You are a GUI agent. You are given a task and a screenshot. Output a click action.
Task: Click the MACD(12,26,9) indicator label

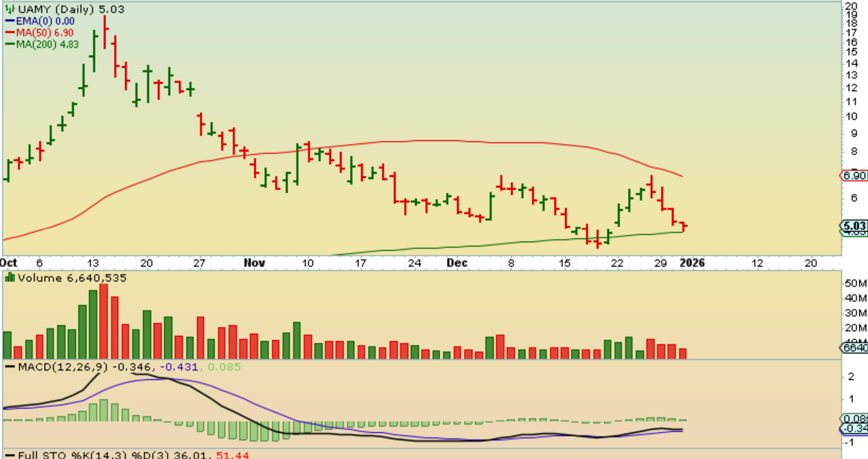tap(63, 367)
